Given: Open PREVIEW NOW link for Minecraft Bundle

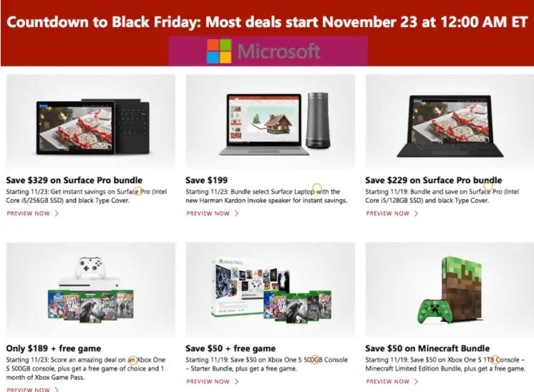Looking at the screenshot, I should pyautogui.click(x=387, y=381).
